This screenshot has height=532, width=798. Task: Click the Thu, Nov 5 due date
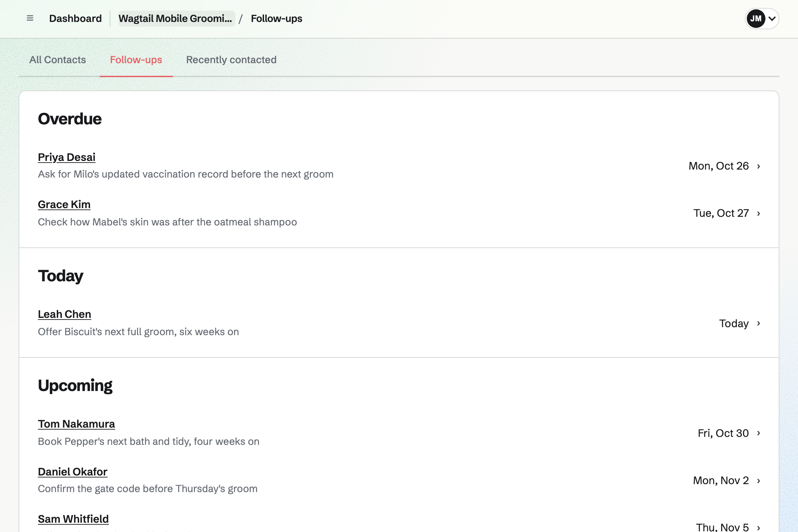[x=722, y=527]
